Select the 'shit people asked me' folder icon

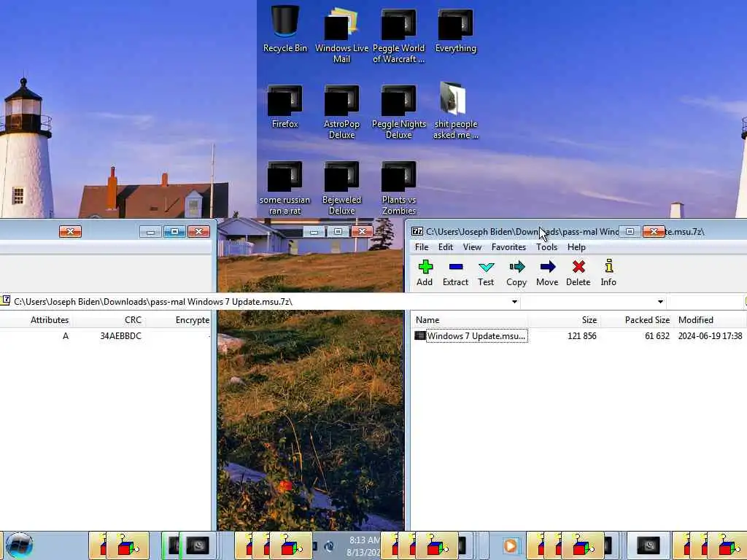455,111
